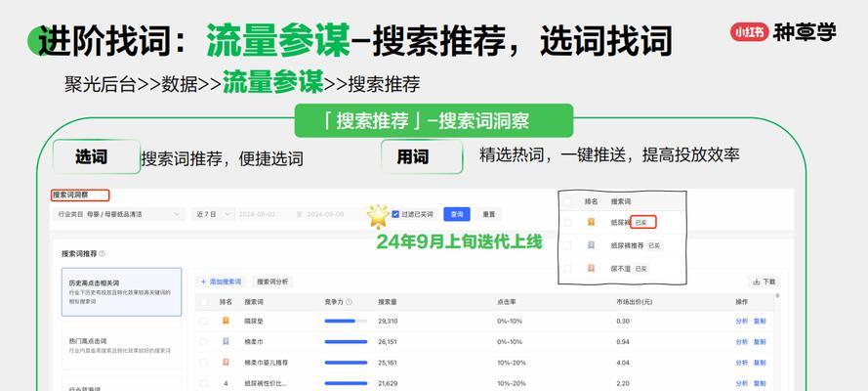Click the 排名 column header in main table

coord(226,302)
